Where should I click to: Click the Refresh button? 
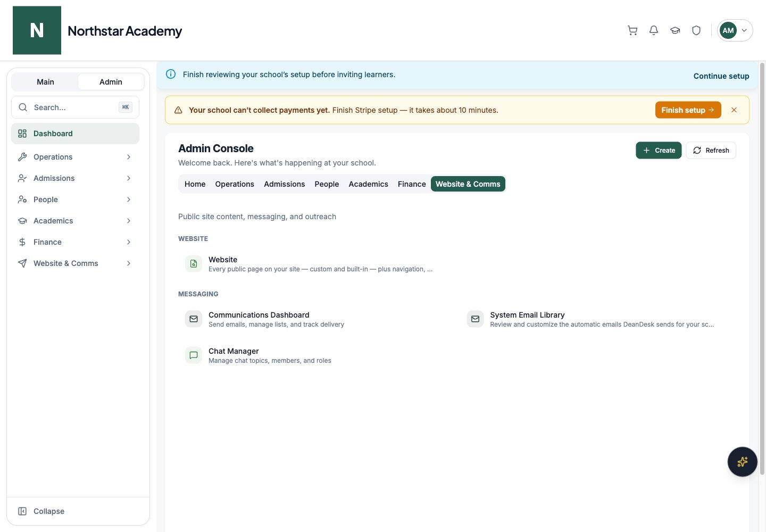(x=711, y=151)
